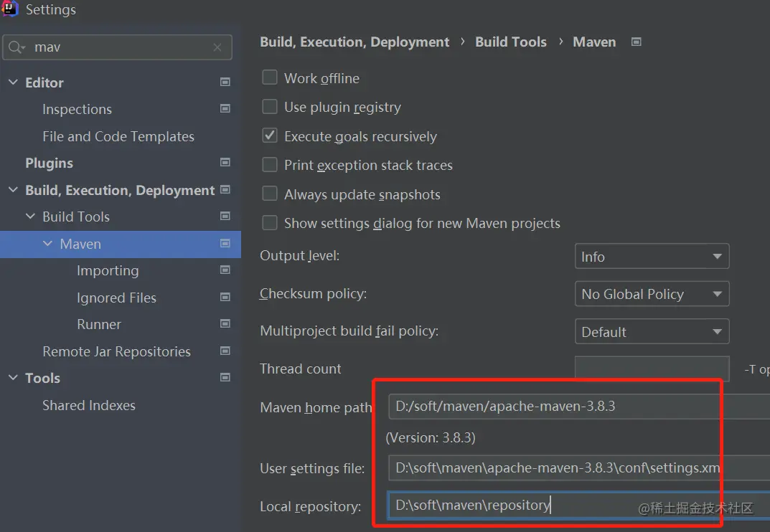Click the Local repository path field
The height and width of the screenshot is (532, 770).
[574, 505]
